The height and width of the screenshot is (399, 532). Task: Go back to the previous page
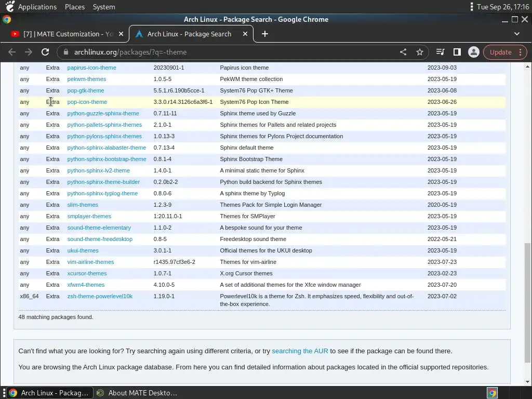point(12,52)
